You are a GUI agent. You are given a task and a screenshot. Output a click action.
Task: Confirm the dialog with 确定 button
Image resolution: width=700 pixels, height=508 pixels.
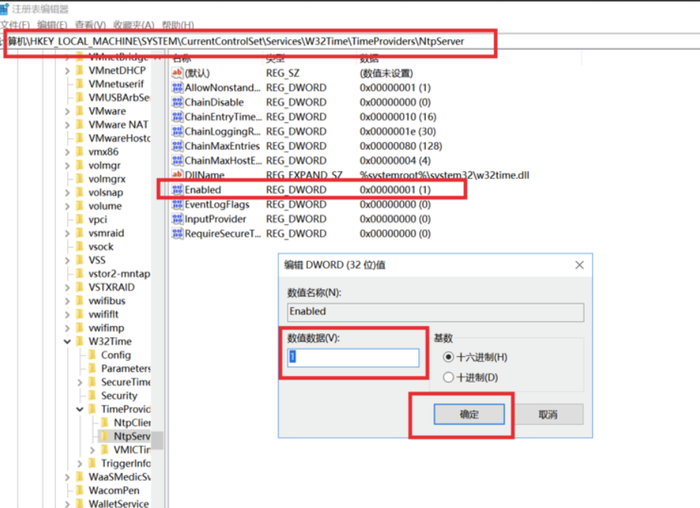click(469, 414)
